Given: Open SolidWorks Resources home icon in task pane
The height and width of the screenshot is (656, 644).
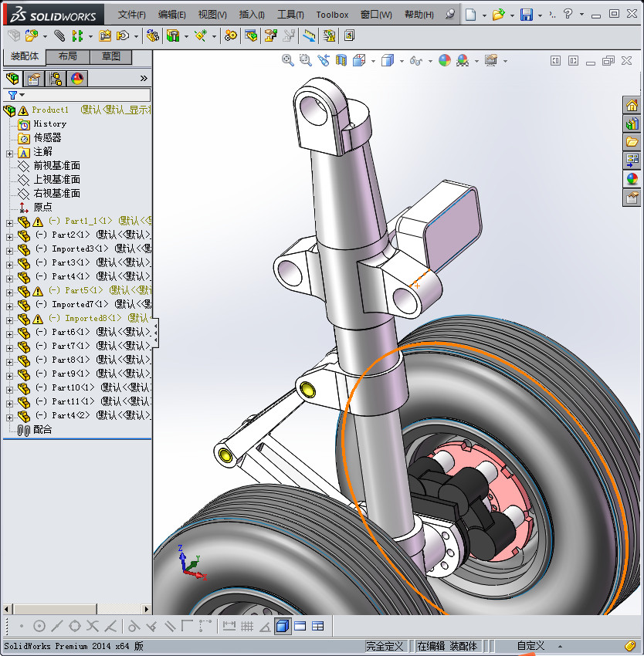Looking at the screenshot, I should (x=632, y=105).
